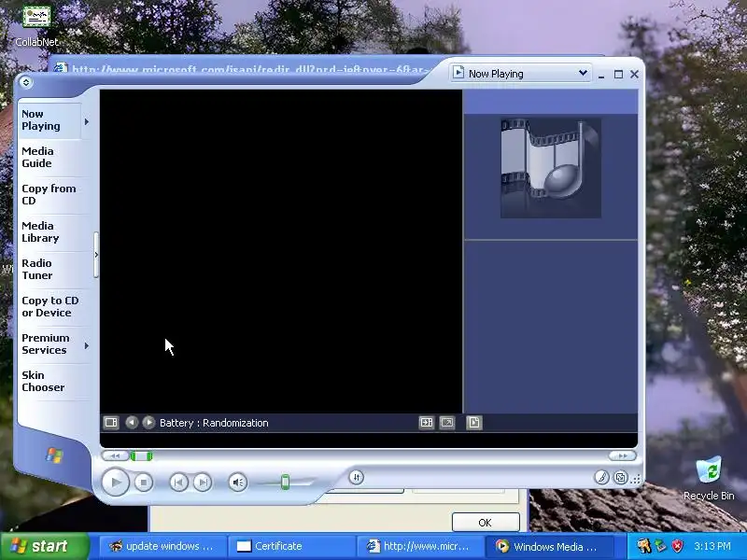The height and width of the screenshot is (560, 747).
Task: Click the resize grip in player corner
Action: pos(636,480)
